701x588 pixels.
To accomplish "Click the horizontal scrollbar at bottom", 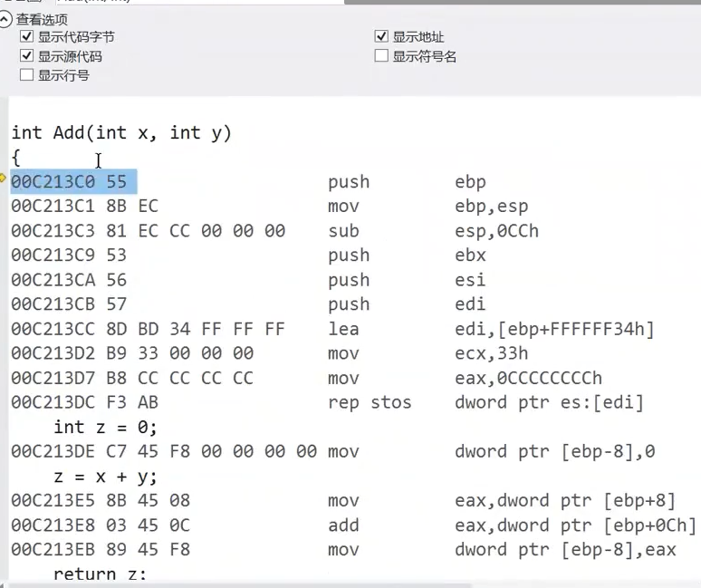I will 242,585.
